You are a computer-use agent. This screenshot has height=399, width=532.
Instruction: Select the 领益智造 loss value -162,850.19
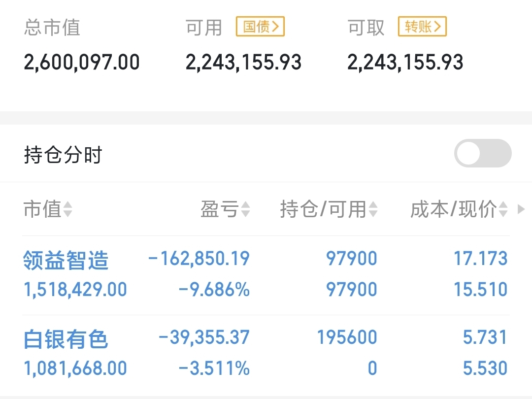(199, 259)
